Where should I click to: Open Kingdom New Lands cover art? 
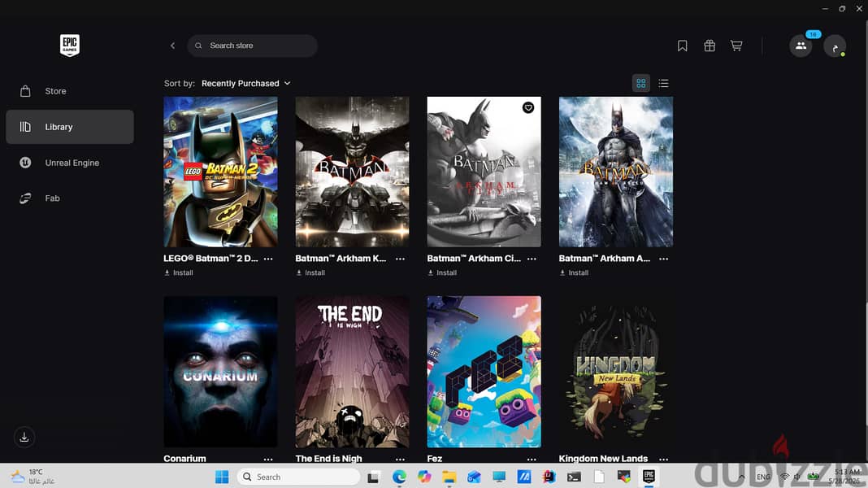(615, 372)
